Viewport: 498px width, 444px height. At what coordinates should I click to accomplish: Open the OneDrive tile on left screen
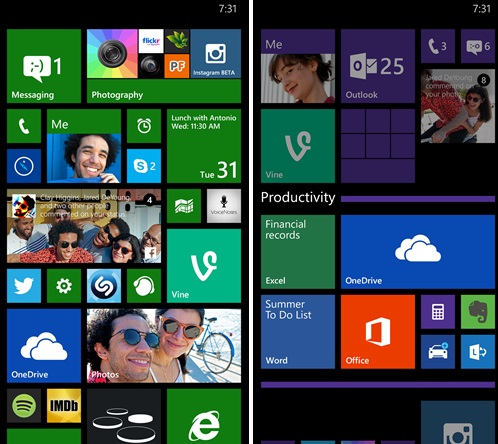tap(44, 346)
